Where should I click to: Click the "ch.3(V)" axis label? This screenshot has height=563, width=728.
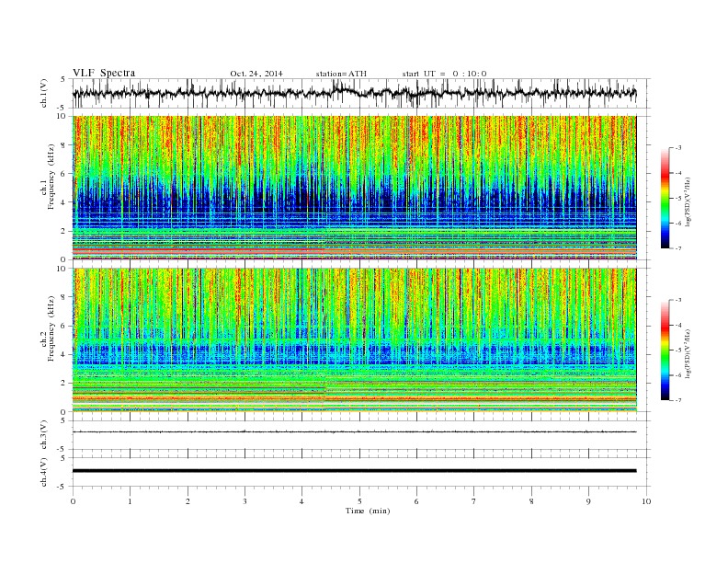(x=43, y=435)
